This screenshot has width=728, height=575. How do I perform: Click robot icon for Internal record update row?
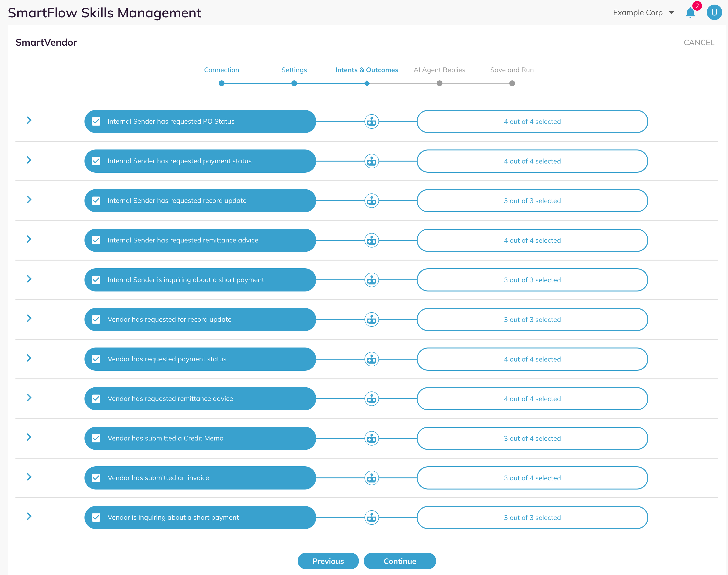(372, 201)
